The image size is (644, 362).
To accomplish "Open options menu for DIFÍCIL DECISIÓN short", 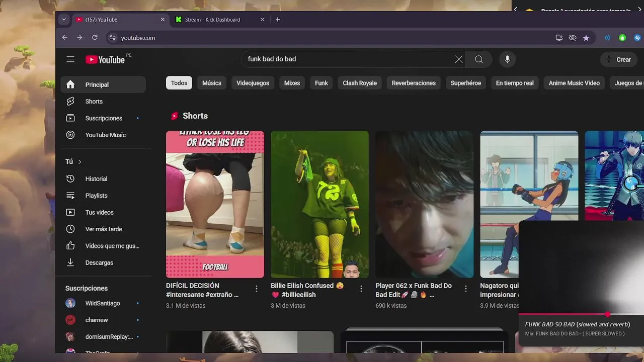I will pos(257,289).
